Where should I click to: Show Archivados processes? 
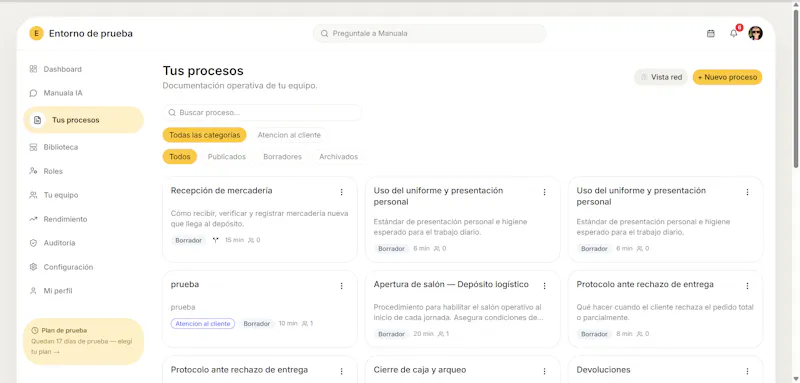click(x=338, y=157)
